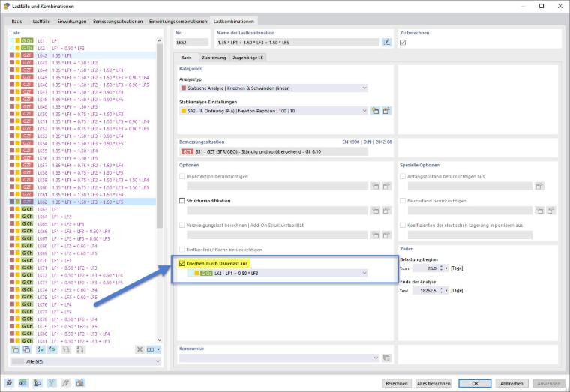This screenshot has width=570, height=392.
Task: Click the select-all checkmarks icon below the list
Action: 40,349
